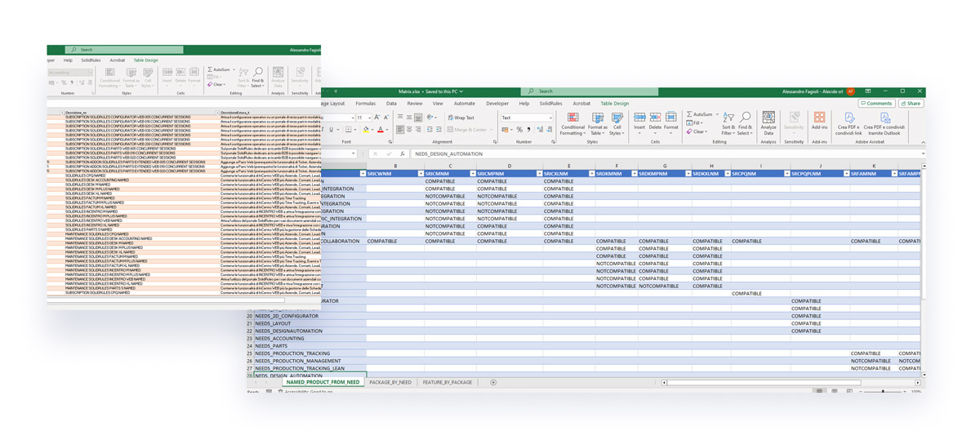Open the SRDKMNM column filter dropdown
The image size is (980, 440).
pos(634,174)
